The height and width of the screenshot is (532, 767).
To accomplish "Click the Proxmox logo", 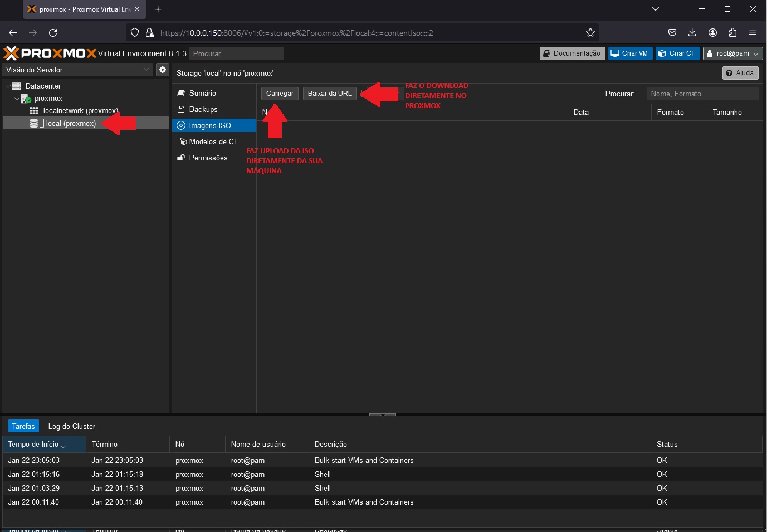I will pyautogui.click(x=50, y=53).
